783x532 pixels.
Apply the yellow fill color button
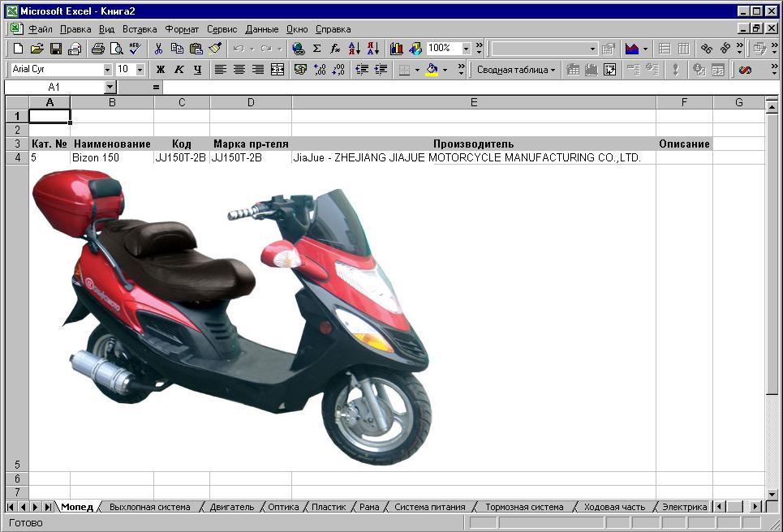tap(432, 70)
